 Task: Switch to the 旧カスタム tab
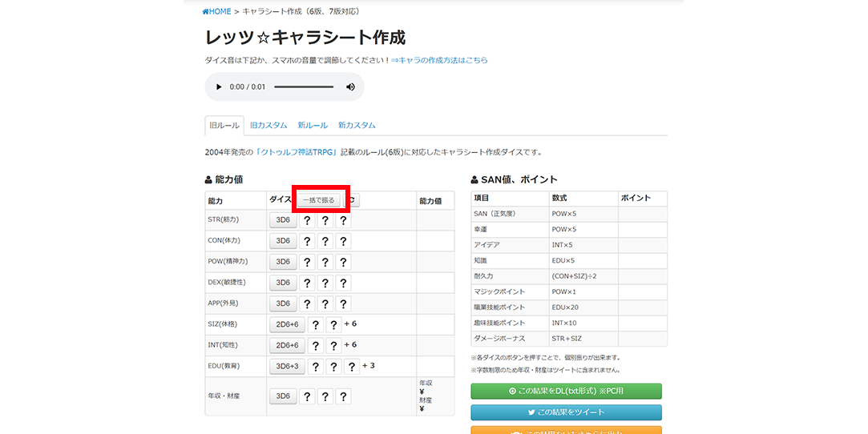pos(268,126)
